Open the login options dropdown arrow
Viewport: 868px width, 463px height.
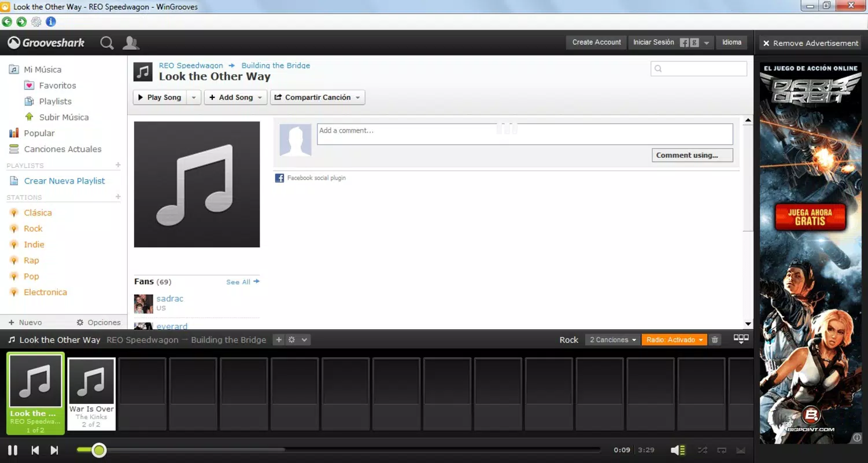[707, 43]
